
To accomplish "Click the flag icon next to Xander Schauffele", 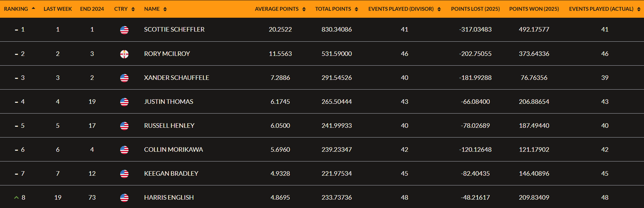I will pyautogui.click(x=124, y=78).
